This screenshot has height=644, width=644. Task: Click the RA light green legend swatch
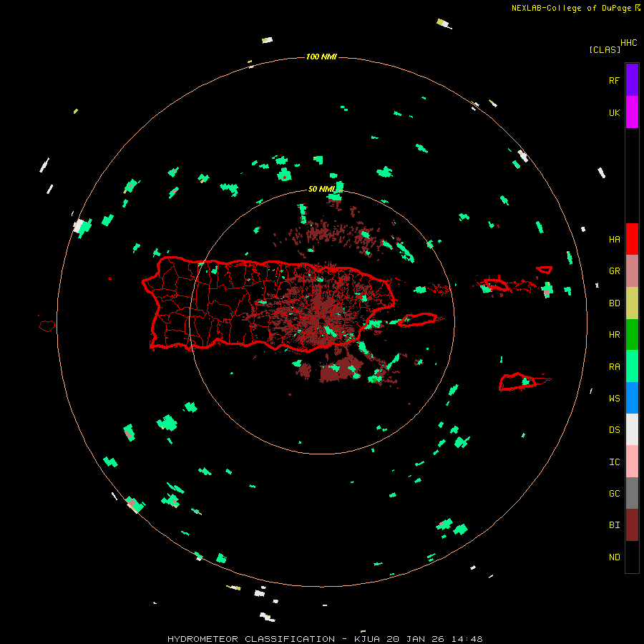click(632, 366)
